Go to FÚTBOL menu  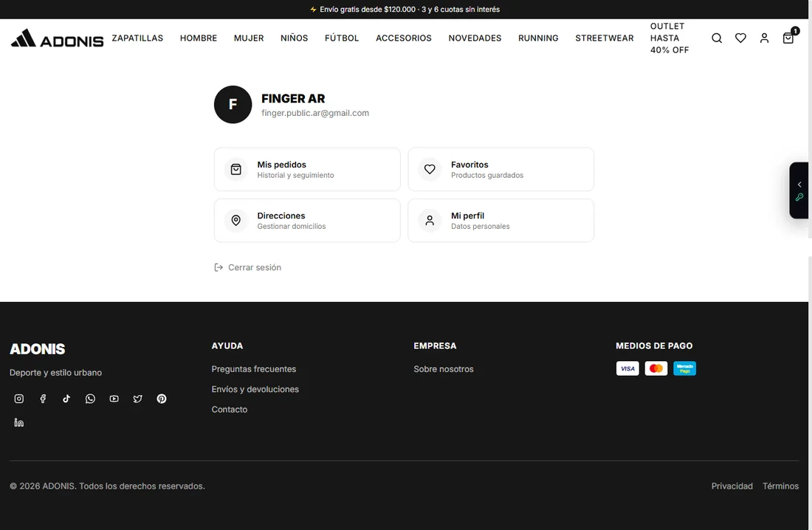[342, 38]
